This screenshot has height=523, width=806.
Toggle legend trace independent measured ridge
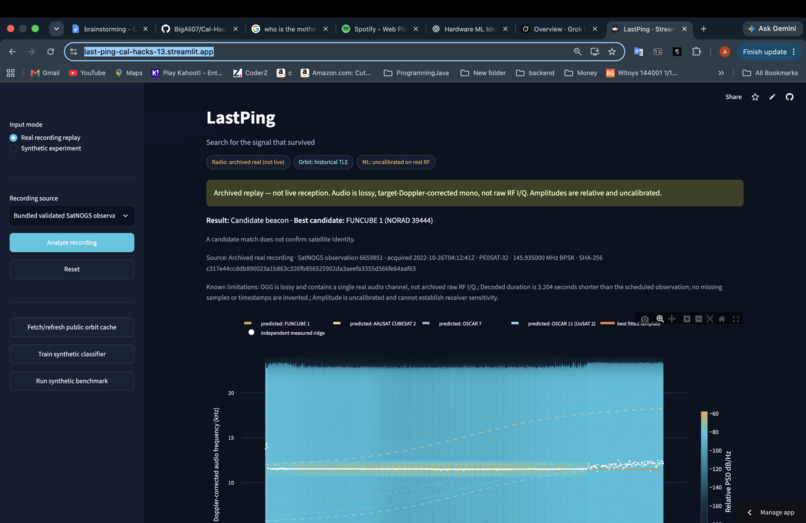tap(286, 333)
